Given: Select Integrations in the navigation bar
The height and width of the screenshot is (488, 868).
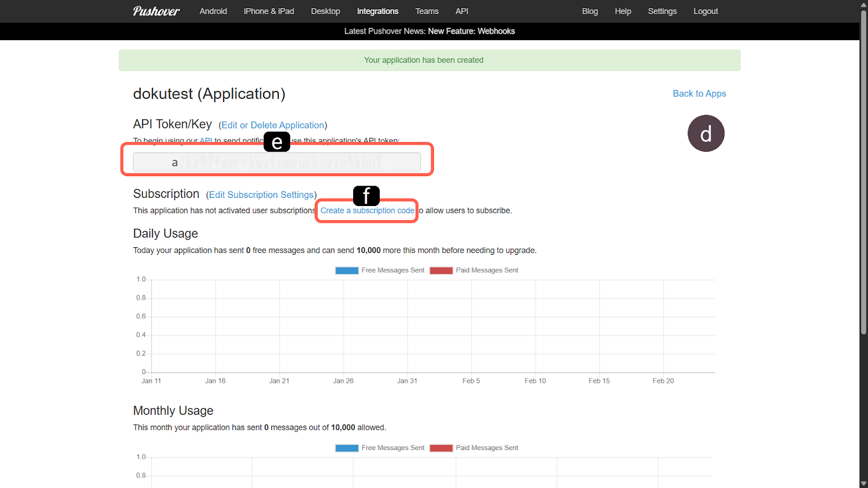Looking at the screenshot, I should 378,11.
